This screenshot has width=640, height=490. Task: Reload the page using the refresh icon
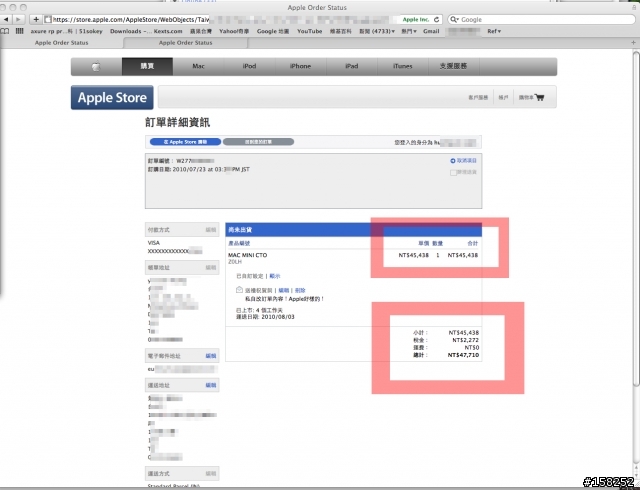(436, 19)
